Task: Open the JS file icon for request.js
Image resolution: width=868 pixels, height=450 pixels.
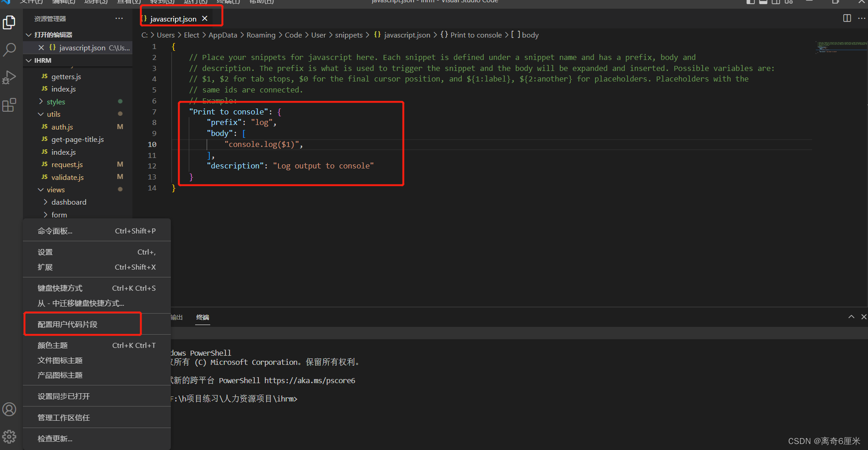Action: 44,164
